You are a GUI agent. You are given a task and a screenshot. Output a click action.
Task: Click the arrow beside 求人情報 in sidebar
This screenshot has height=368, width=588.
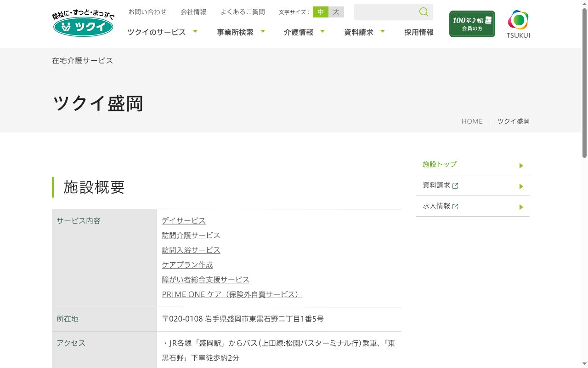click(521, 207)
